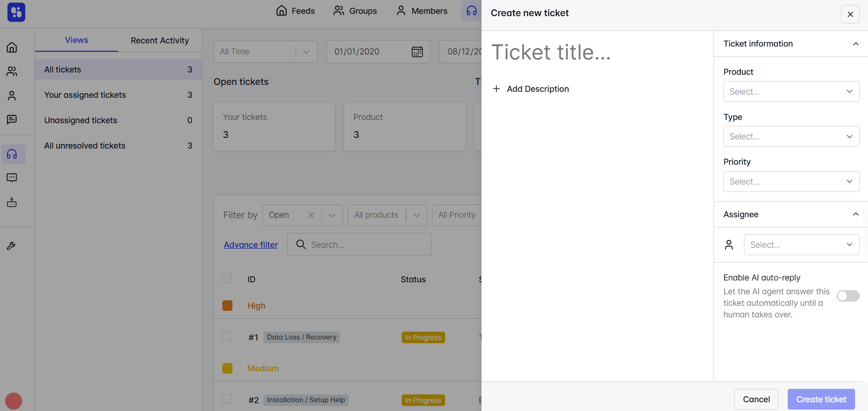Click the yellow Medium priority swatch
This screenshot has height=411, width=868.
point(227,368)
